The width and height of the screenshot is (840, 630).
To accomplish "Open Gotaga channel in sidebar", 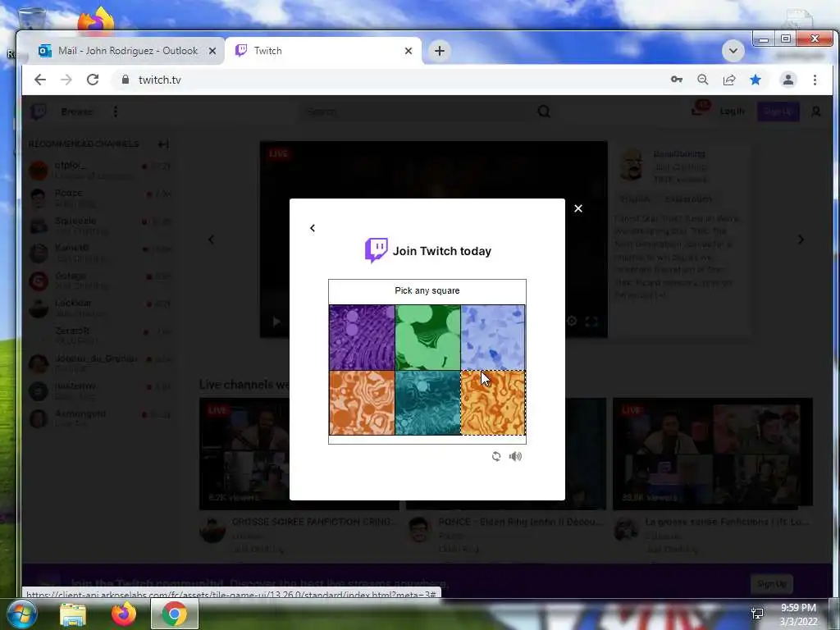I will (x=99, y=281).
